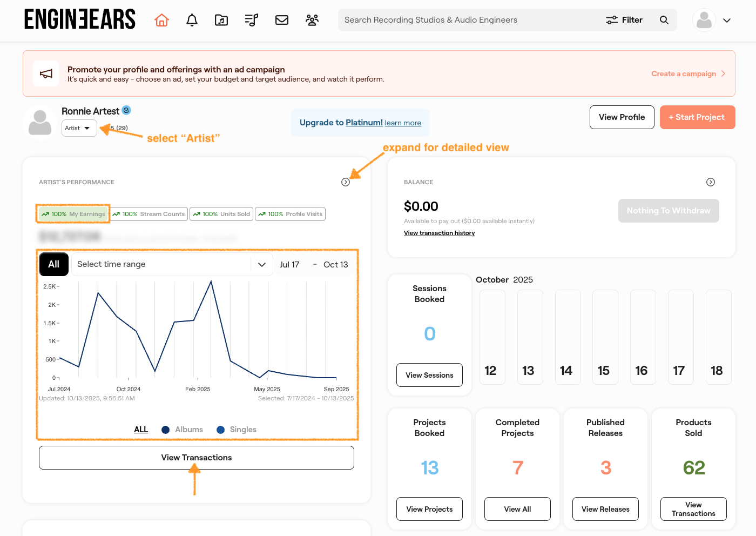Viewport: 756px width, 536px height.
Task: Go to the home dashboard icon
Action: (x=161, y=20)
